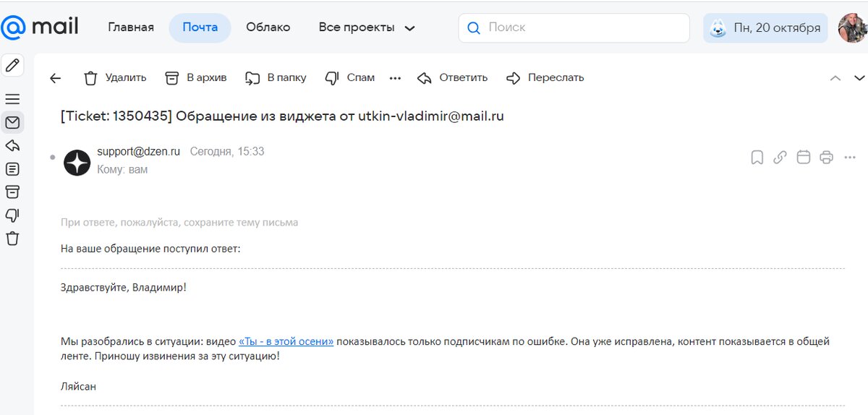Open the trash bin icon in sidebar
This screenshot has height=415, width=868.
coord(12,238)
